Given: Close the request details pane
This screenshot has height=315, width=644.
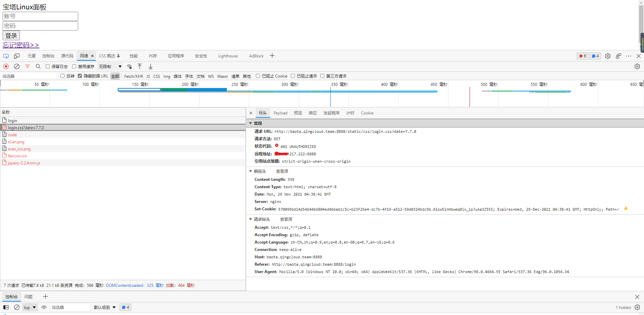Looking at the screenshot, I should coord(251,113).
